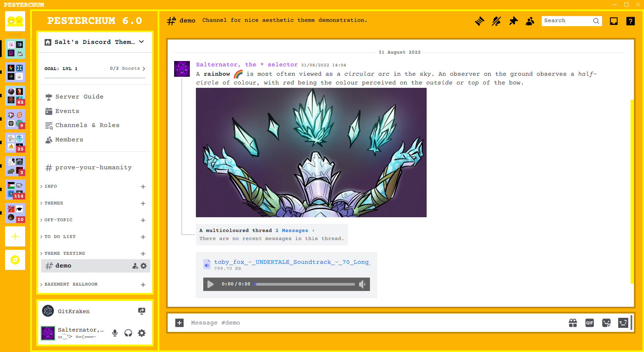This screenshot has height=352, width=644.
Task: Open inbox icon in header
Action: coord(614,21)
